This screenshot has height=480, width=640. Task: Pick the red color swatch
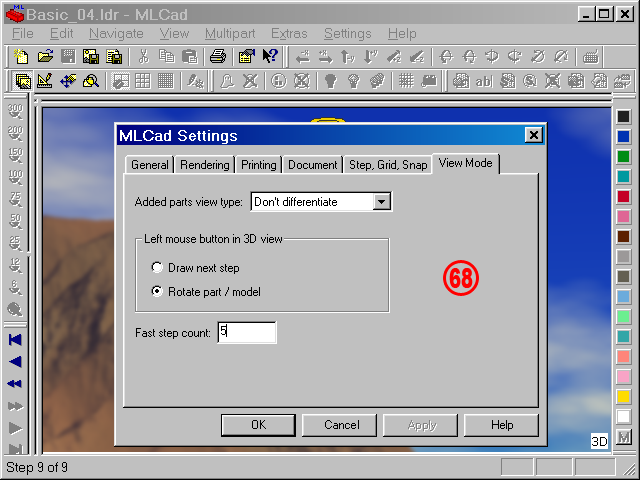coord(623,197)
